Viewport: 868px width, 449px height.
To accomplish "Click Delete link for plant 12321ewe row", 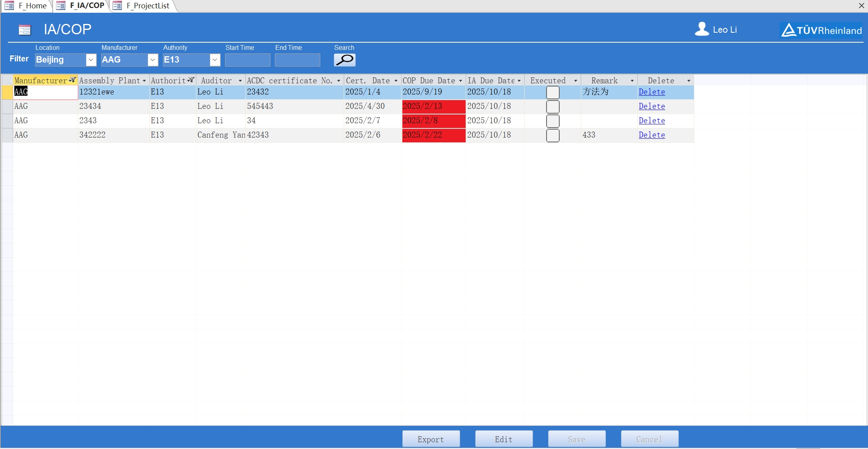I will pyautogui.click(x=652, y=92).
